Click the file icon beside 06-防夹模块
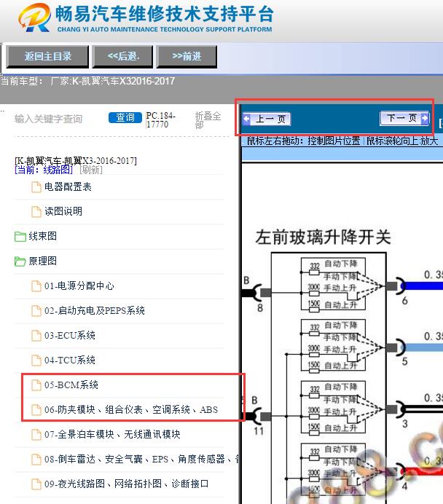 (36, 409)
